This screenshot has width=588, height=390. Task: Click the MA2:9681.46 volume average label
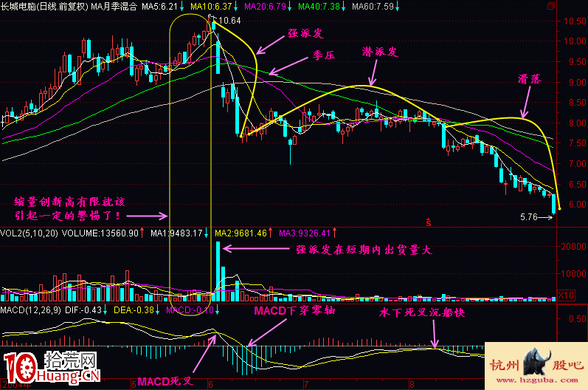click(241, 233)
